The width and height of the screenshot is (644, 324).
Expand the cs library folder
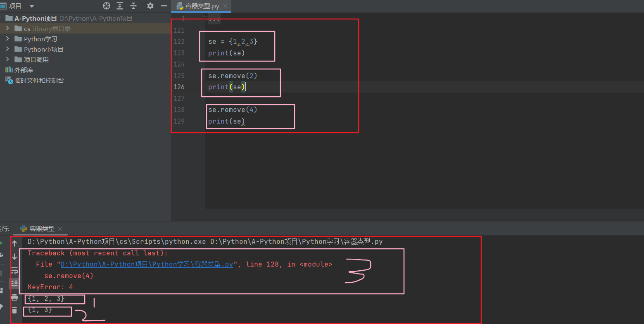point(7,29)
